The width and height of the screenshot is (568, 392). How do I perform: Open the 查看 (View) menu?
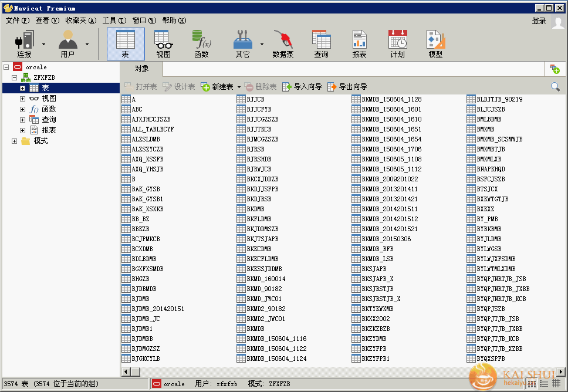pos(47,21)
